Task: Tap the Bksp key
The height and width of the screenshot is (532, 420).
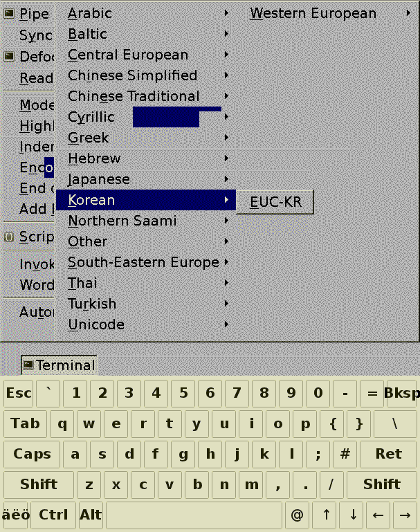Action: click(x=403, y=393)
